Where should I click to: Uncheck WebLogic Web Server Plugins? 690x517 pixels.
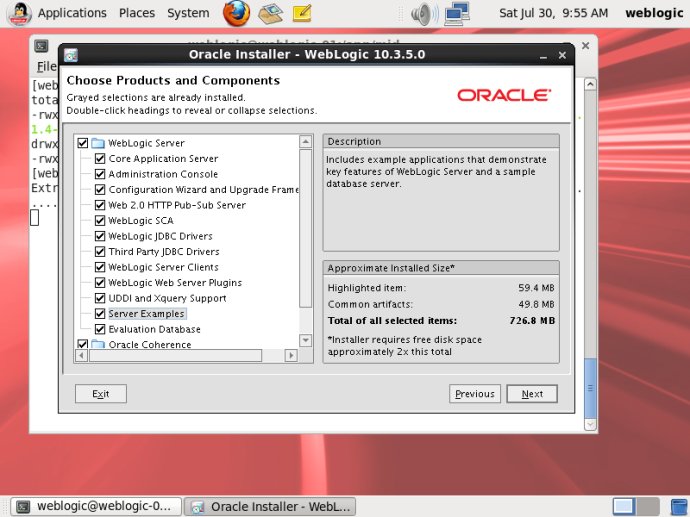coord(100,282)
